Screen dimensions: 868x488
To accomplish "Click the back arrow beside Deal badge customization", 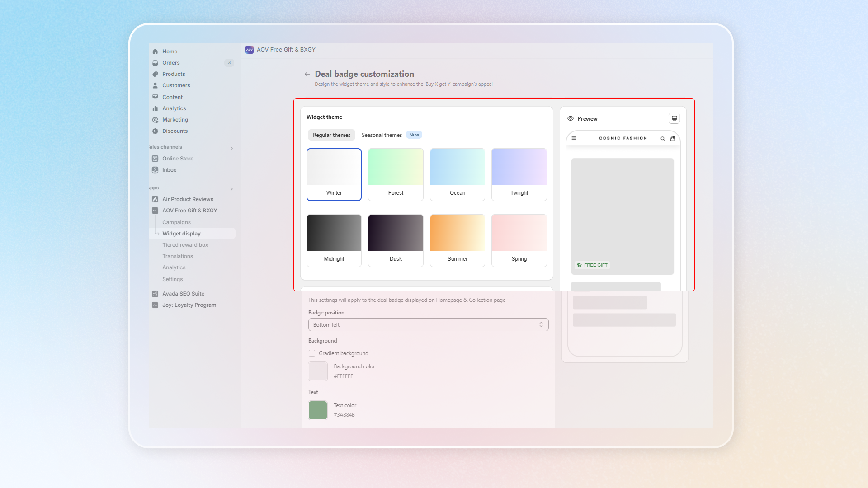I will pos(307,74).
